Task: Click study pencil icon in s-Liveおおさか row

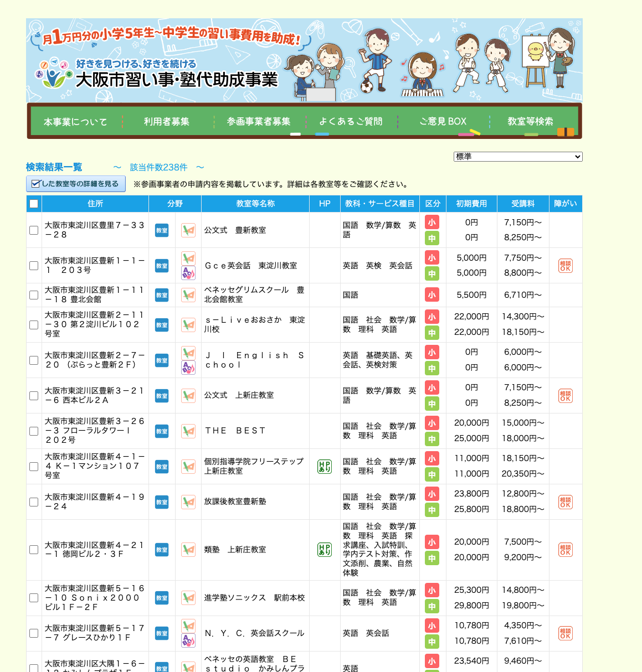Action: coord(188,325)
